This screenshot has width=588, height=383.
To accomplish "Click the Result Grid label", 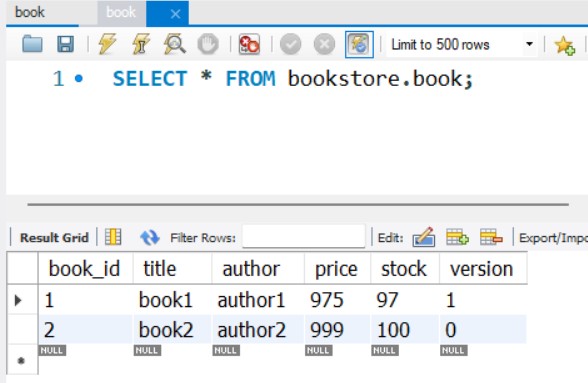I will [54, 237].
